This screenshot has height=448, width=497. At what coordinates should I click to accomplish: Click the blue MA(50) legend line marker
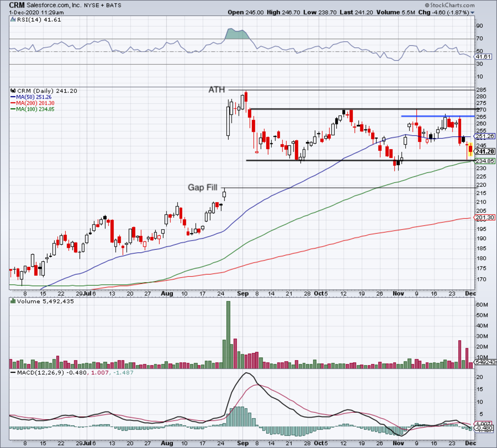12,97
